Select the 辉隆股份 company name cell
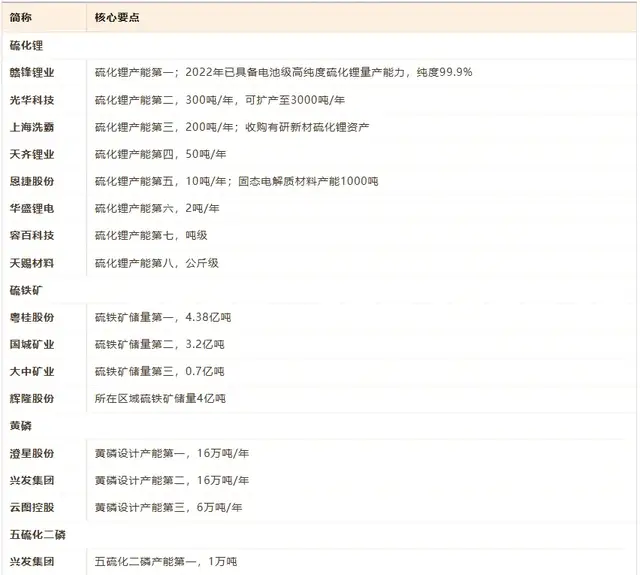The width and height of the screenshot is (640, 575). [32, 399]
